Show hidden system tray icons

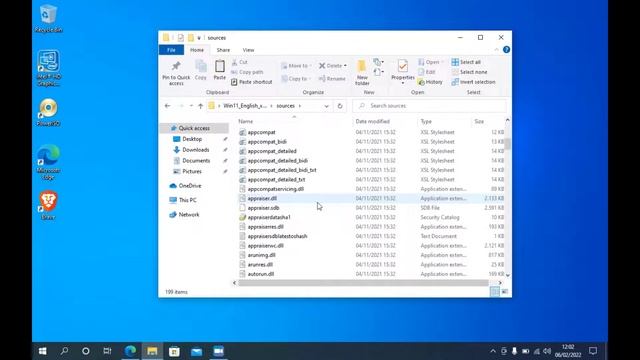point(493,351)
